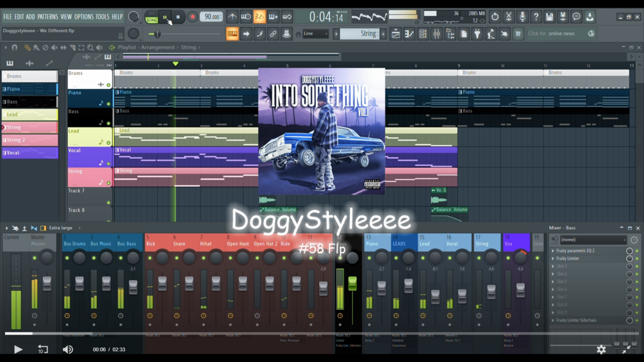Click for online news panel
Image resolution: width=644 pixels, height=362 pixels.
click(x=561, y=34)
